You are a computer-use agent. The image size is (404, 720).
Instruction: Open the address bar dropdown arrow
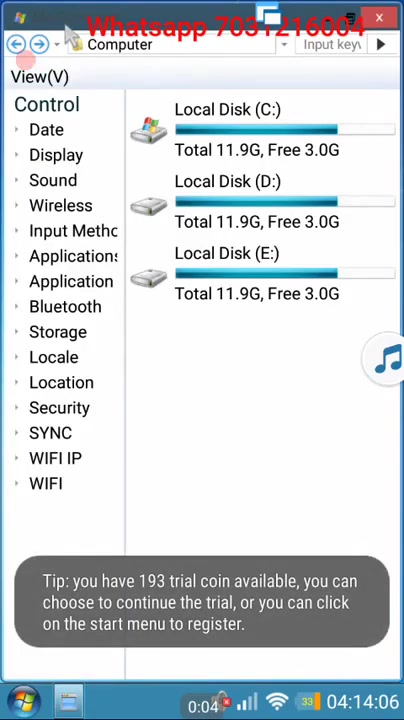pos(284,45)
